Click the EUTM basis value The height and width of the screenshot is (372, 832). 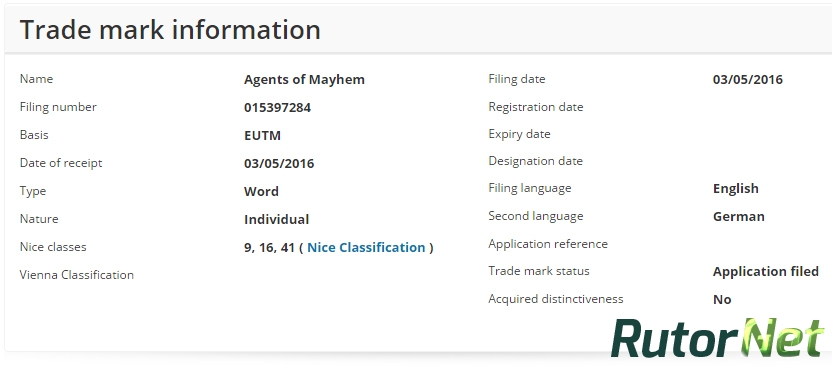262,136
